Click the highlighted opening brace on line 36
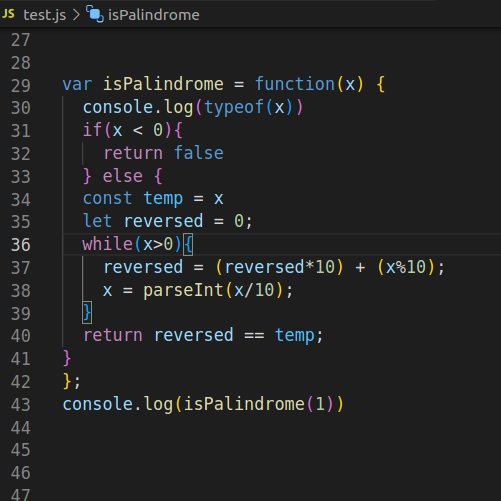 (188, 244)
